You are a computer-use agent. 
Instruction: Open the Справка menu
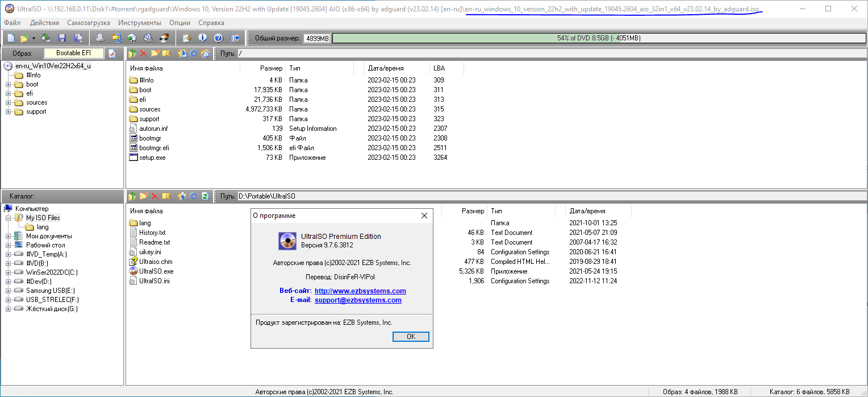(211, 23)
